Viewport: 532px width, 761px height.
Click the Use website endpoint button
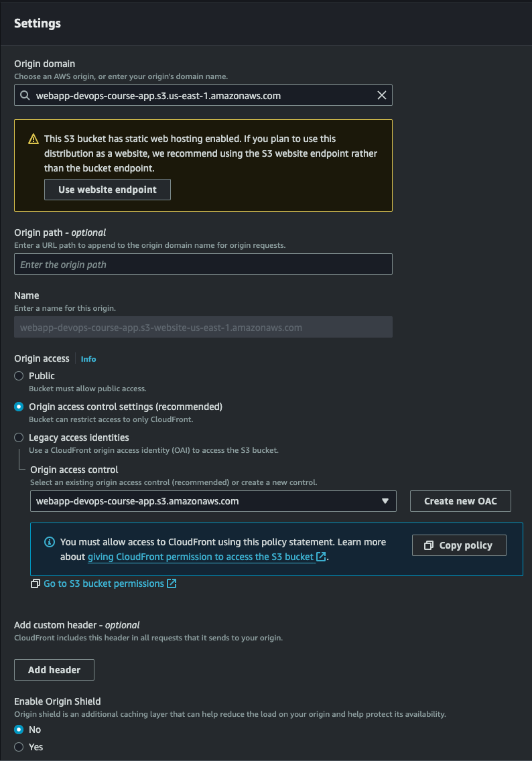point(107,190)
